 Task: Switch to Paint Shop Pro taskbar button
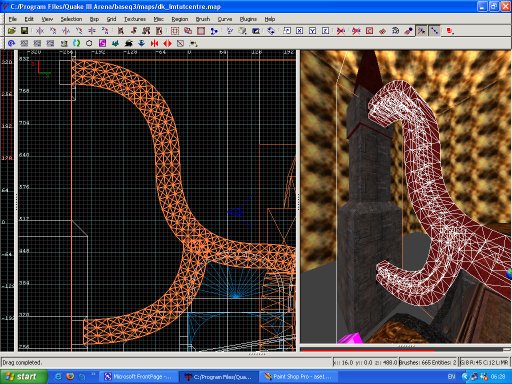point(298,377)
